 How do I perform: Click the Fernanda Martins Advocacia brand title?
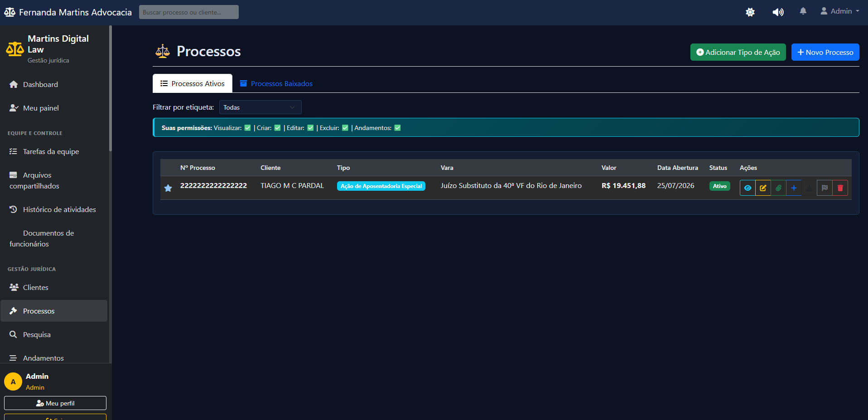coord(75,12)
